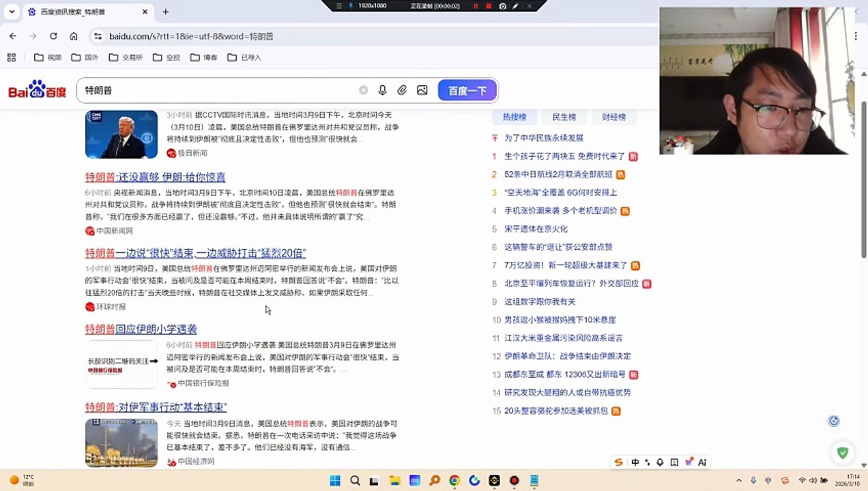Image resolution: width=868 pixels, height=491 pixels.
Task: Click the green shield security icon
Action: click(843, 452)
